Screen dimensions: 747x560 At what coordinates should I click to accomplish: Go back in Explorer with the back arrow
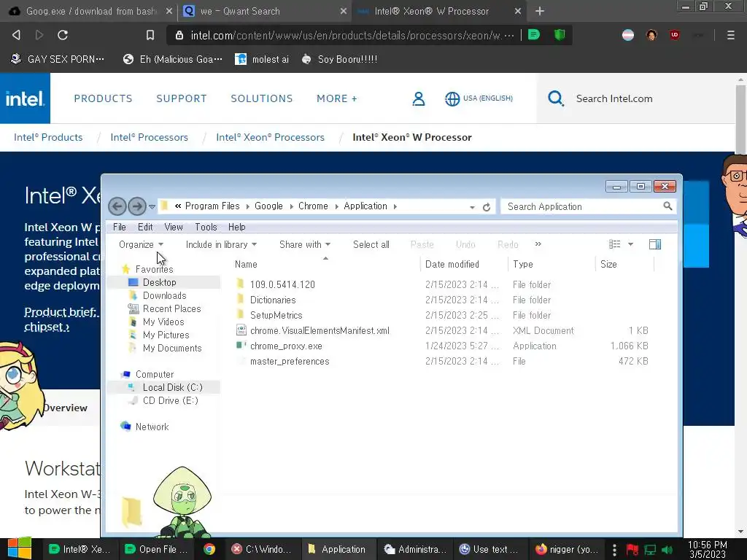click(x=117, y=206)
